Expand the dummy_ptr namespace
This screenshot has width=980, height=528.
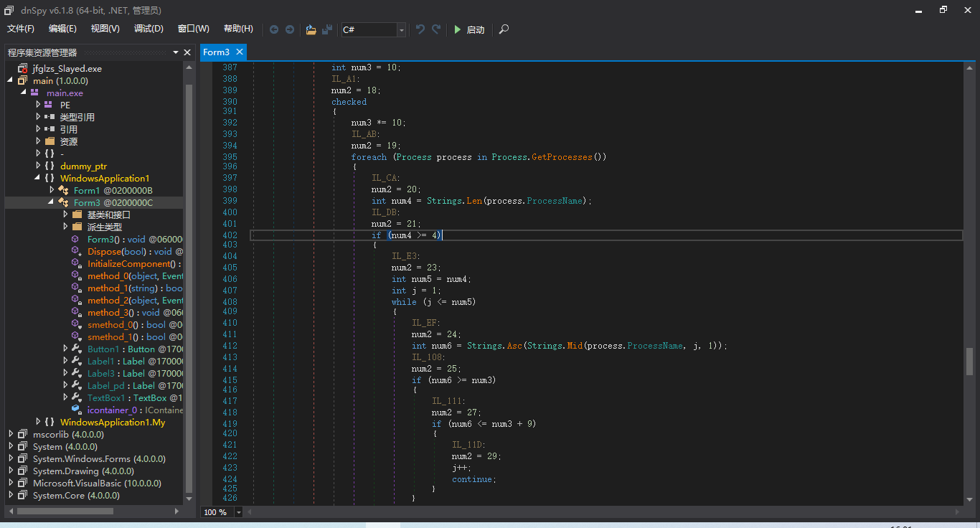38,166
